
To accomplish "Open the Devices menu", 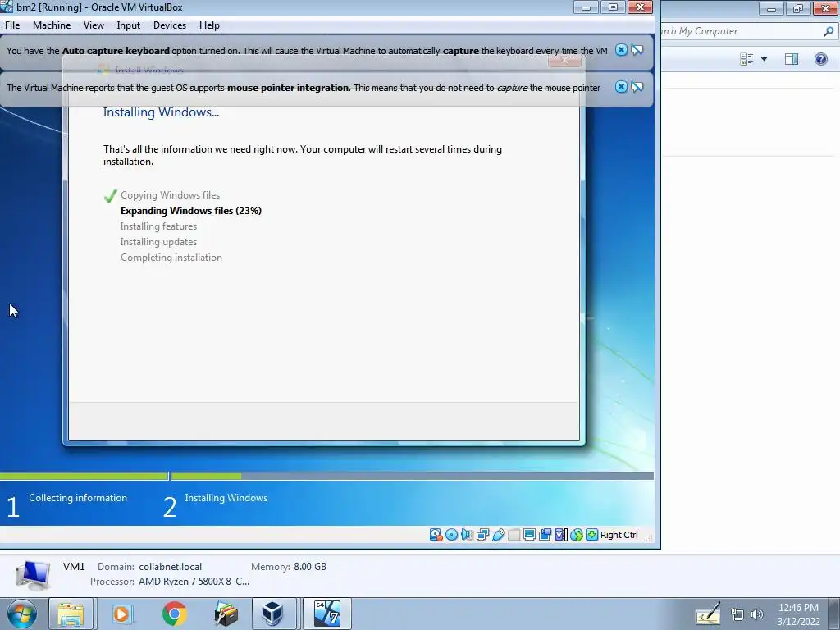I will pos(170,25).
